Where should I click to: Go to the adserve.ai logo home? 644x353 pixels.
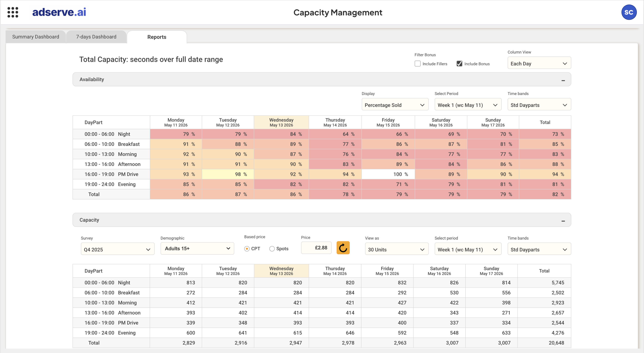(x=59, y=12)
